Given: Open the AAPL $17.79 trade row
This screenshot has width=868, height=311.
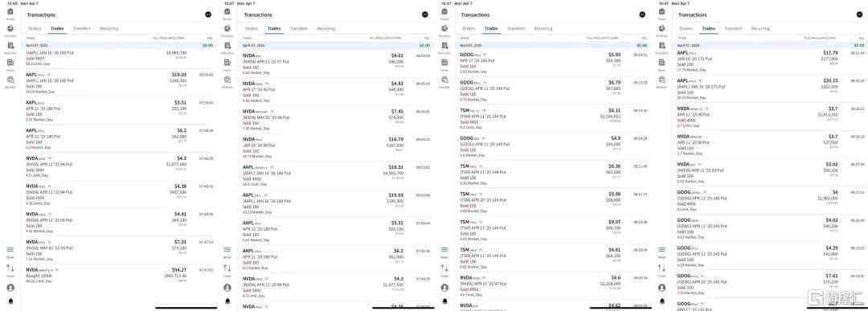Looking at the screenshot, I should [x=769, y=61].
